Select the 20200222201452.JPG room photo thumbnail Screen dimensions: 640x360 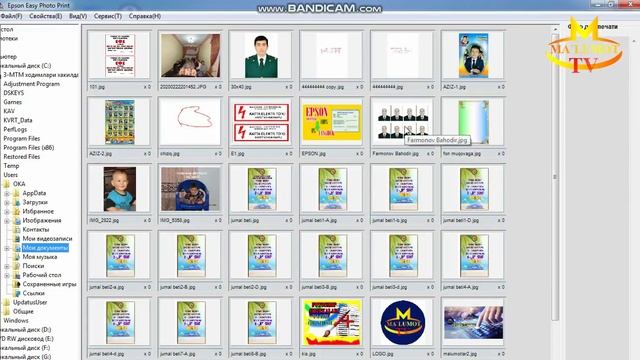click(191, 56)
